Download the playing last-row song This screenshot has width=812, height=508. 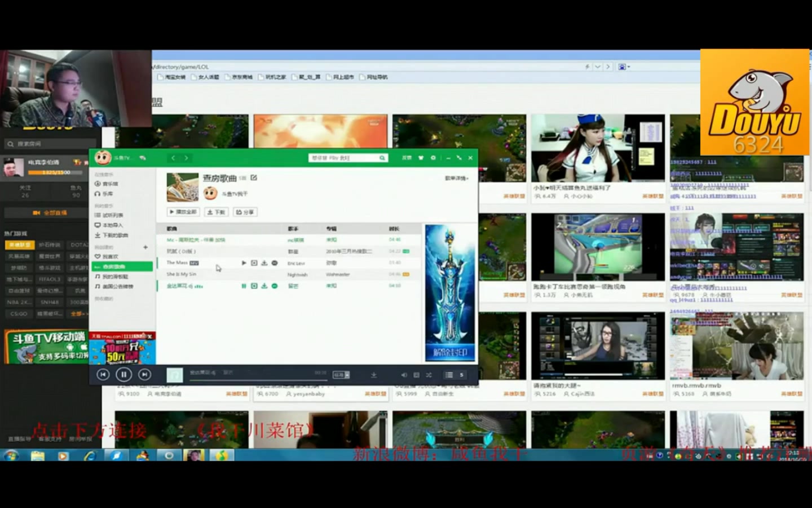(x=264, y=286)
